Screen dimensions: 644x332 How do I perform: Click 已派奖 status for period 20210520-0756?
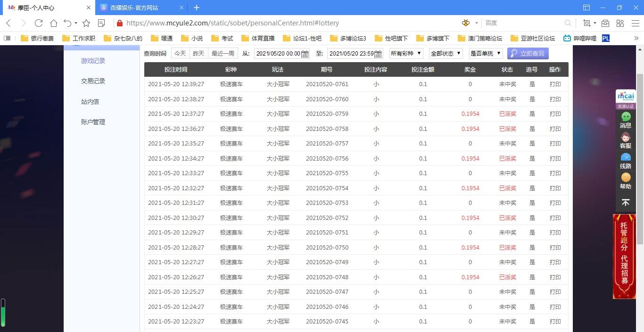click(508, 158)
